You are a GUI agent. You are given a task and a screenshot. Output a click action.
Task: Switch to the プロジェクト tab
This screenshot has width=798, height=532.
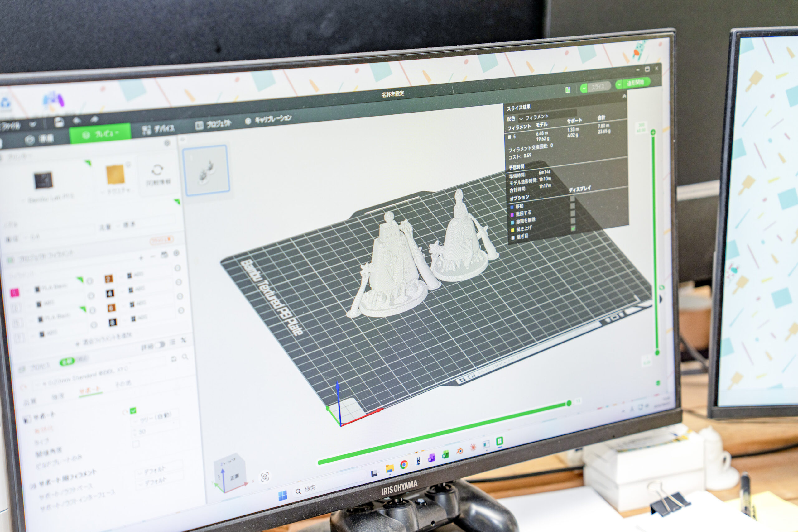pyautogui.click(x=214, y=124)
